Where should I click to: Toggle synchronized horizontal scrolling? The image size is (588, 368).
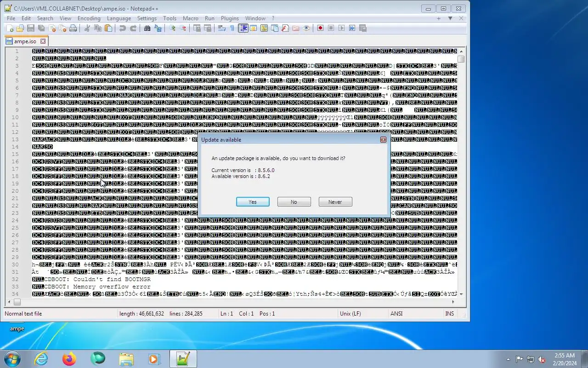[208, 28]
